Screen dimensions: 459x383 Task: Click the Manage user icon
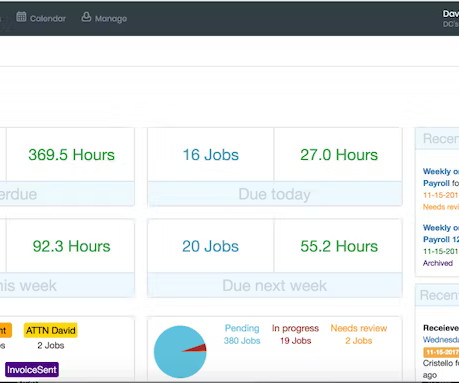tap(86, 17)
